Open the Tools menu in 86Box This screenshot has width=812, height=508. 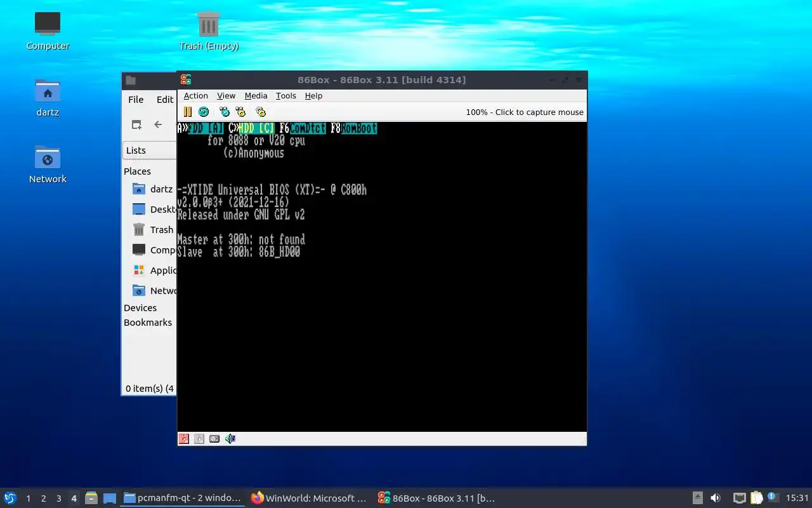pos(286,95)
